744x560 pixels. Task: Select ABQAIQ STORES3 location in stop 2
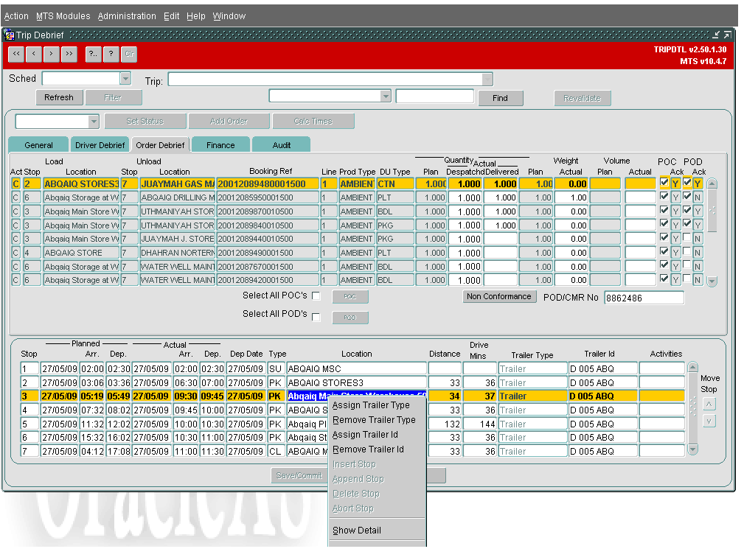tap(356, 382)
